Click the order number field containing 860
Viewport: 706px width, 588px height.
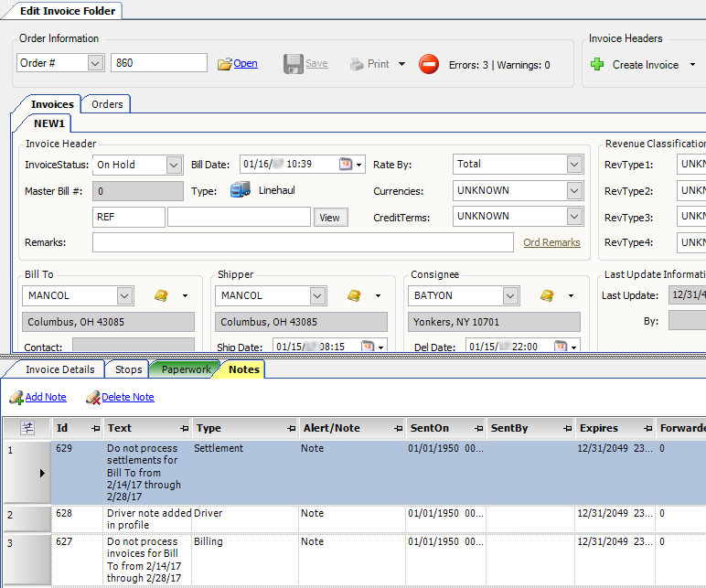[159, 63]
